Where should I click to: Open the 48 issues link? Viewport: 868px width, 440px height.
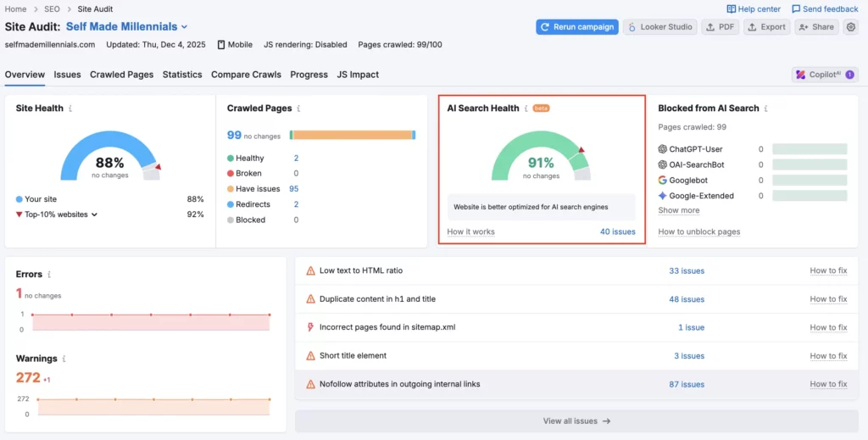pyautogui.click(x=687, y=299)
